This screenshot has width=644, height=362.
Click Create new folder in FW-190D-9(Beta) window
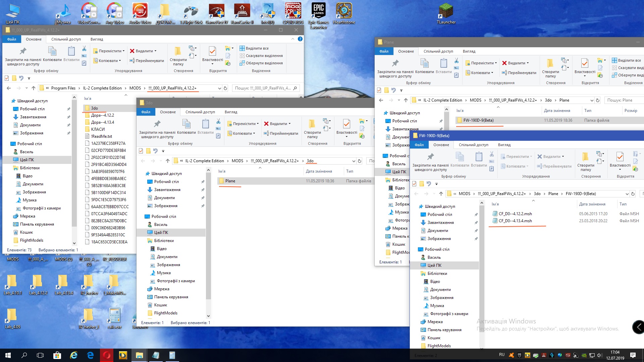(585, 157)
